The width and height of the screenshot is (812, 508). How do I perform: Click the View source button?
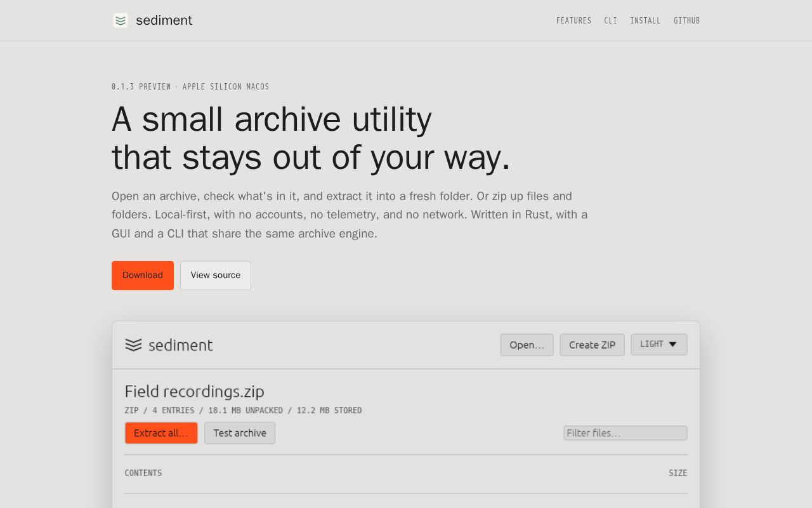point(216,276)
